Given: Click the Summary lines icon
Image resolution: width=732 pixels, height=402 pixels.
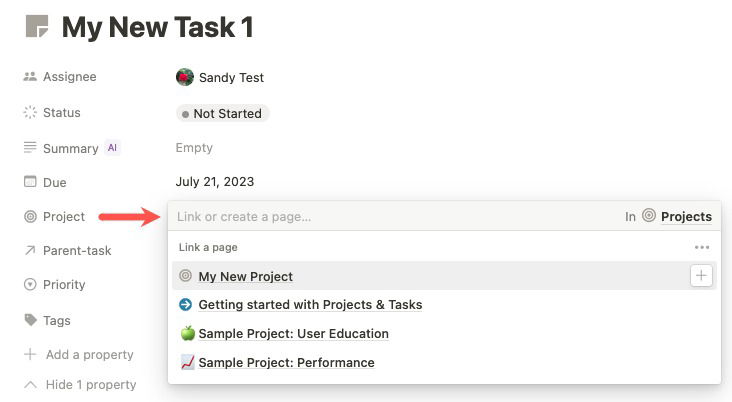Looking at the screenshot, I should click(x=30, y=148).
